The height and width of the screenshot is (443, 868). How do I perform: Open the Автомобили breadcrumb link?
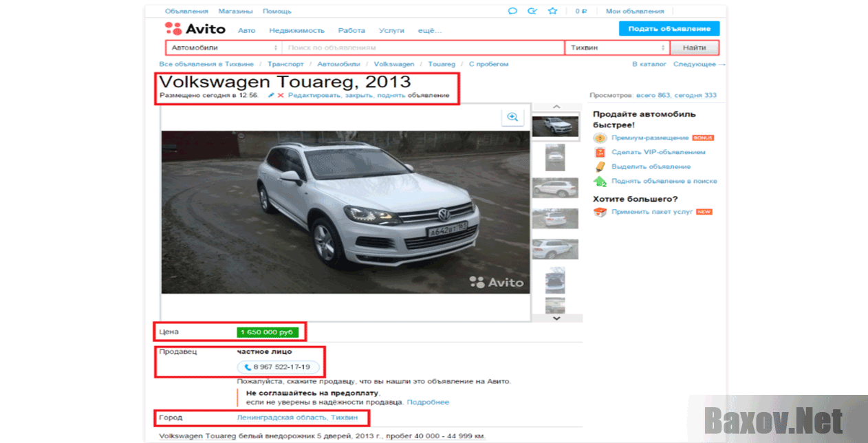(338, 64)
